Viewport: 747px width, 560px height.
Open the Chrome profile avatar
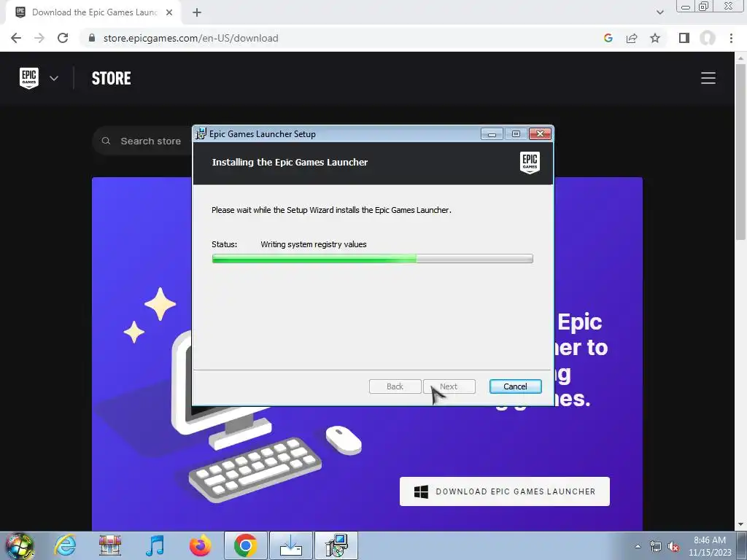(708, 38)
